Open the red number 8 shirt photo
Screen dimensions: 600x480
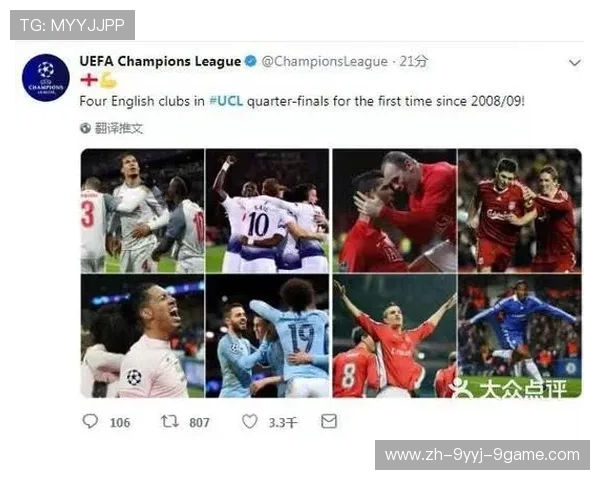point(395,336)
